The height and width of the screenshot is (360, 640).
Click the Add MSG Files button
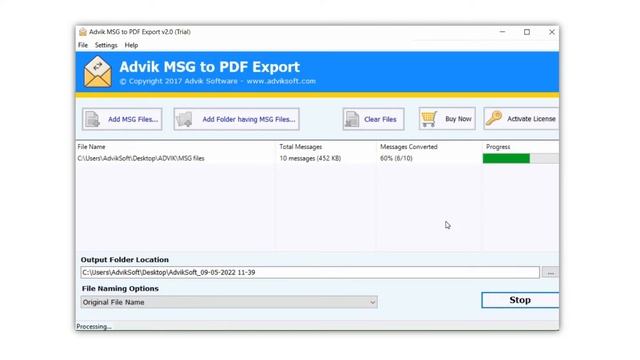(122, 119)
